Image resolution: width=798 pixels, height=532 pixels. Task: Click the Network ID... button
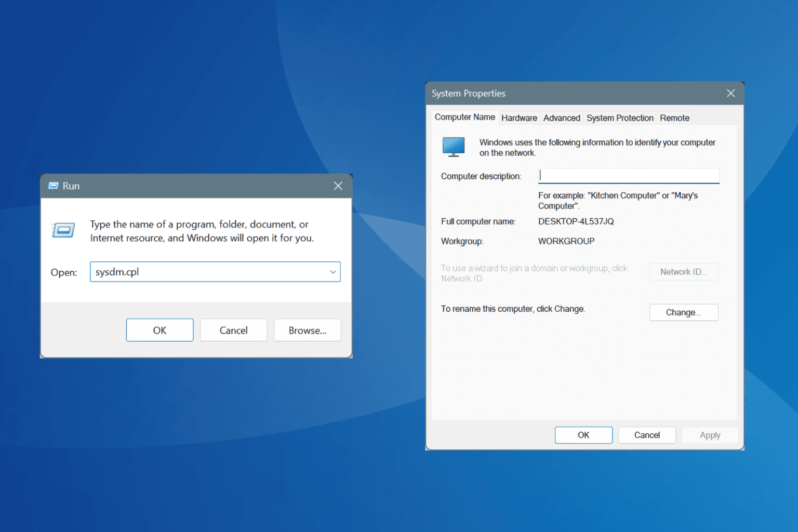(x=684, y=272)
